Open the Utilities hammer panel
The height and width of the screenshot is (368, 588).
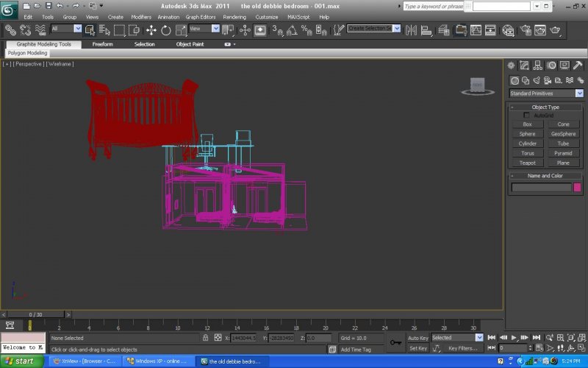[578, 66]
